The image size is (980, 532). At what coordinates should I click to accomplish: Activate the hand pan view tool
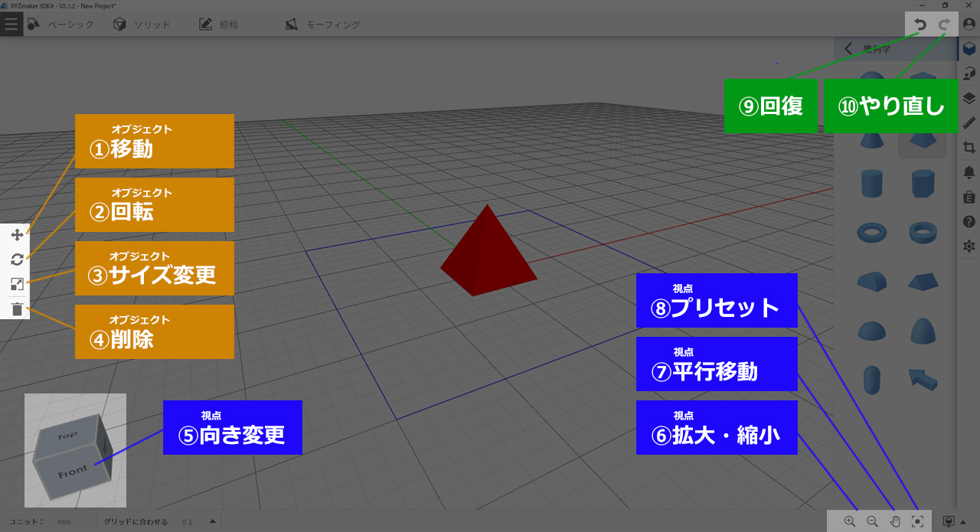894,521
